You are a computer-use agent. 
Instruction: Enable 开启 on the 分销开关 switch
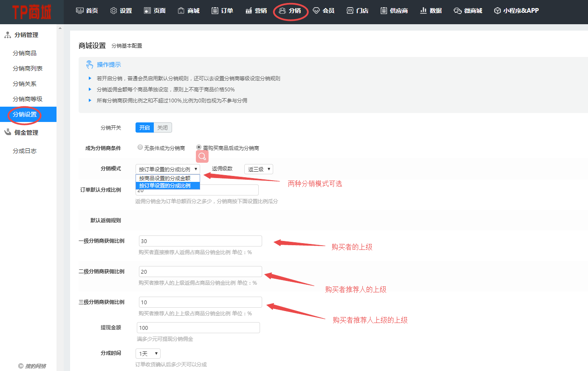[144, 127]
